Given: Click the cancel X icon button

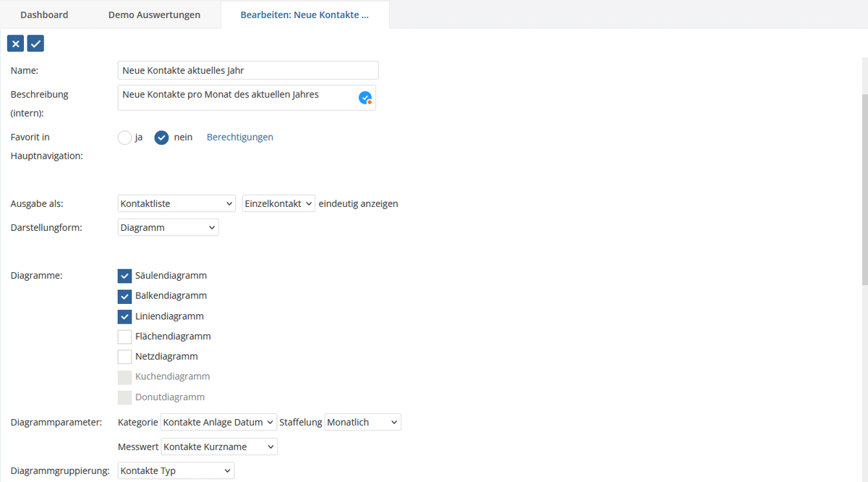Looking at the screenshot, I should (x=15, y=44).
